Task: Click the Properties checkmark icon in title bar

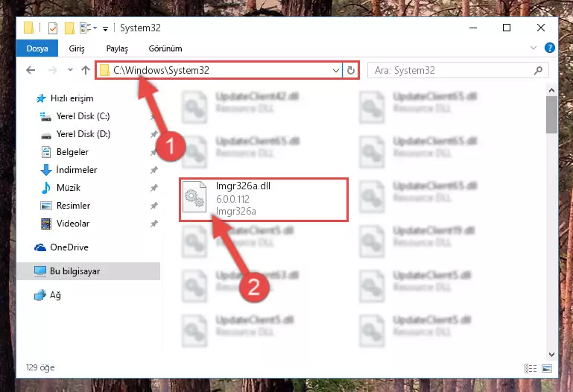Action: coord(53,28)
